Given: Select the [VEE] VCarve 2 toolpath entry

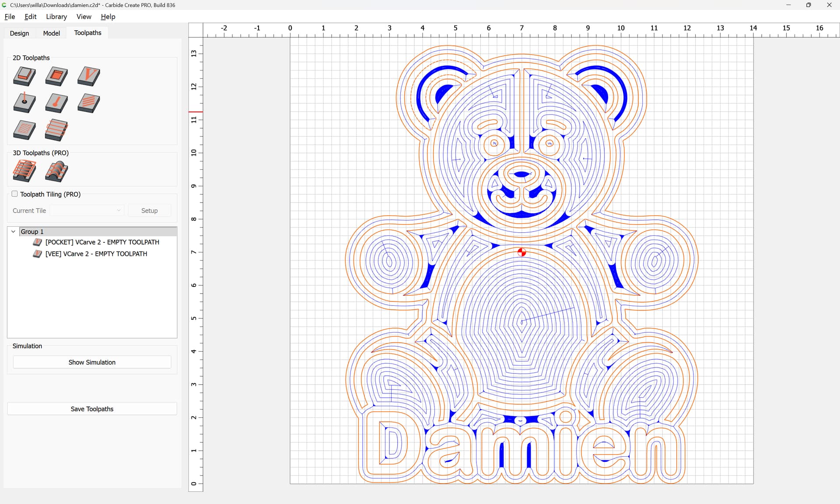Looking at the screenshot, I should [x=96, y=254].
